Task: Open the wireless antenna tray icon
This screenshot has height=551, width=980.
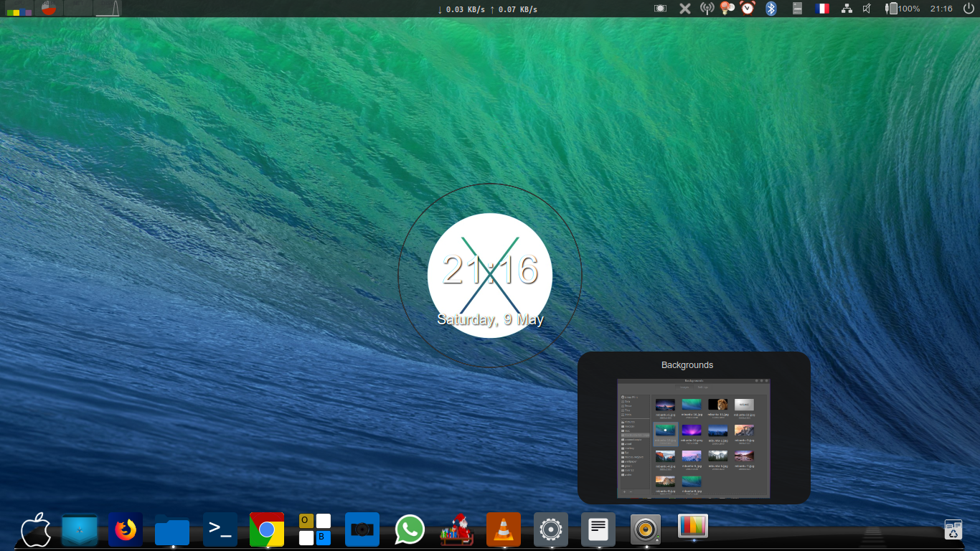Action: [707, 9]
